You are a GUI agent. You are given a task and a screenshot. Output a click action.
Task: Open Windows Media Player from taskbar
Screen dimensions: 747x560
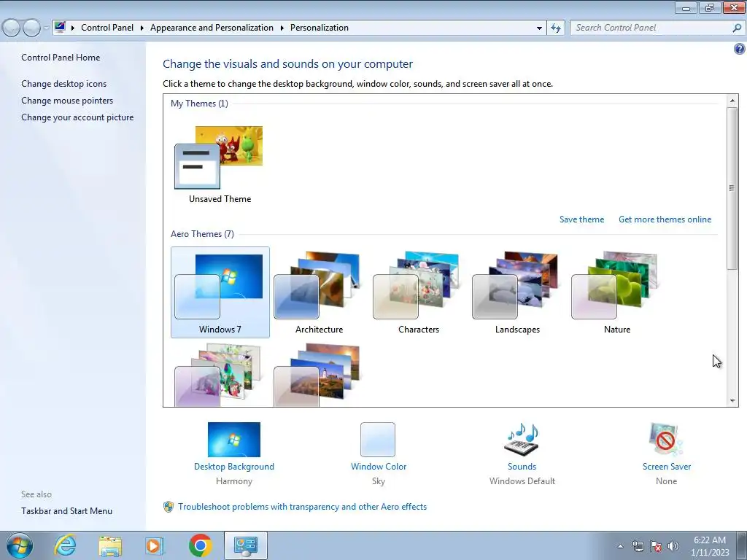(155, 545)
